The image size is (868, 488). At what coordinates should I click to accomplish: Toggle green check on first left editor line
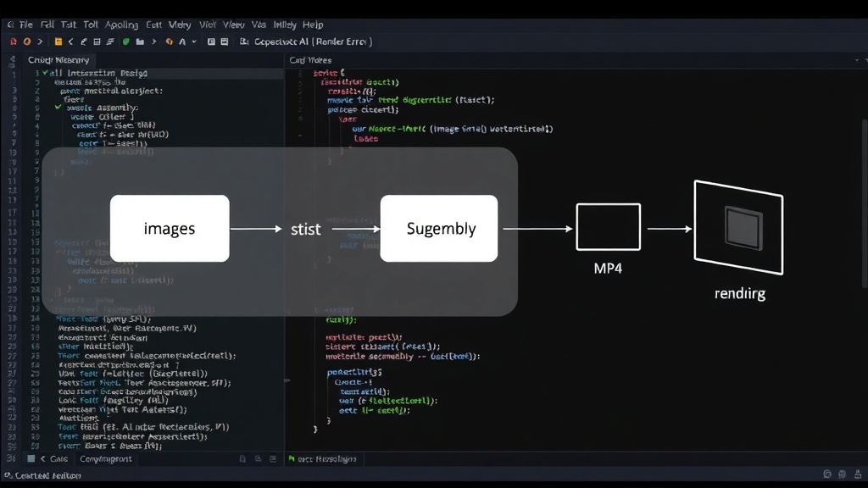click(x=46, y=73)
